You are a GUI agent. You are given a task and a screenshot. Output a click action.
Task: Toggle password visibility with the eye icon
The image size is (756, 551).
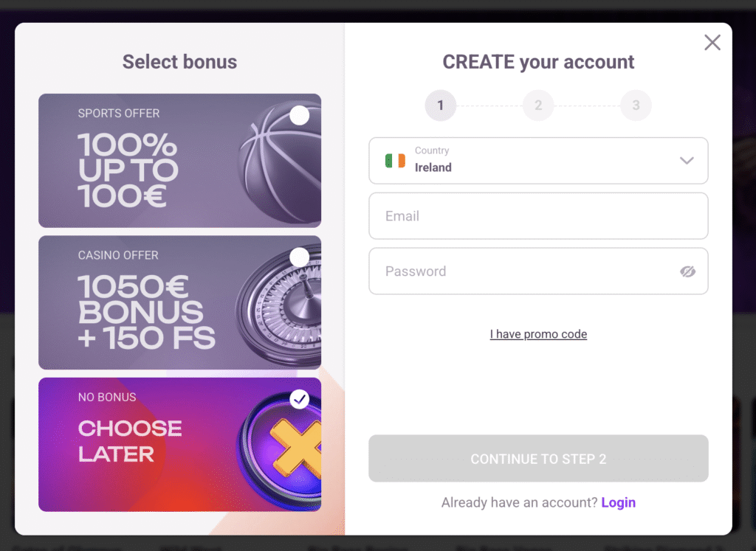[688, 271]
